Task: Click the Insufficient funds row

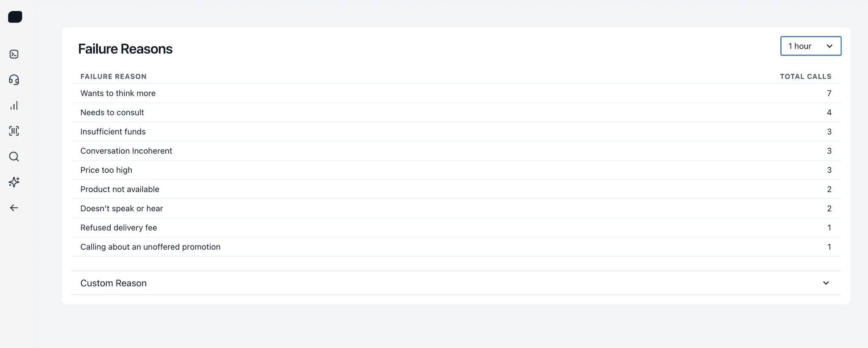Action: coord(113,132)
